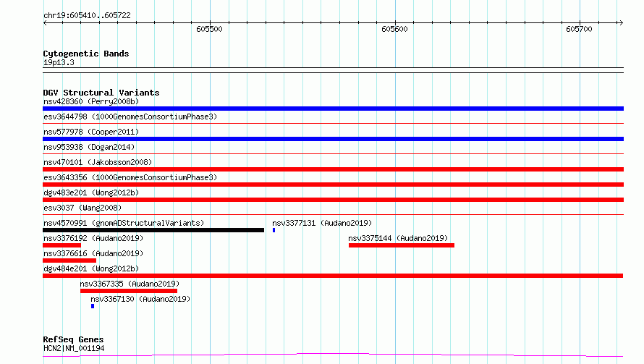Click the magenta HCN2 gene line
Screen dimensions: 644x364
pos(333,355)
